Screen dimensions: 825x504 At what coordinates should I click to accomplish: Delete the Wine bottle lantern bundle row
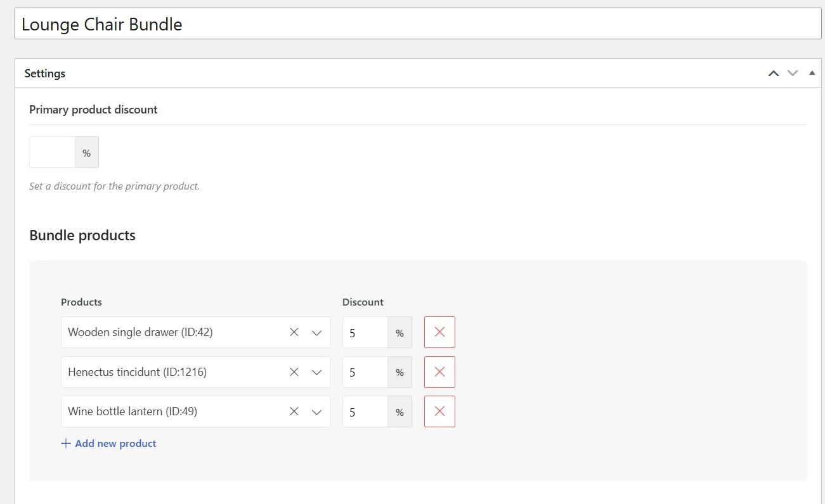(x=439, y=411)
